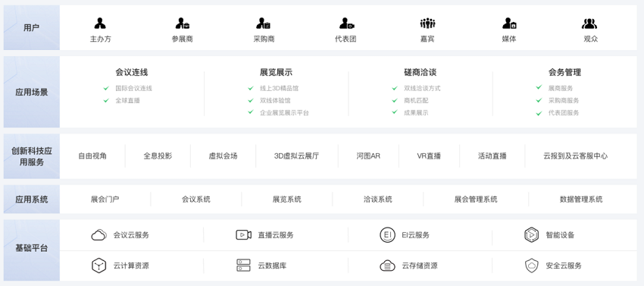Click the checkmark beside 商机匹配
This screenshot has width=644, height=286.
pos(395,100)
